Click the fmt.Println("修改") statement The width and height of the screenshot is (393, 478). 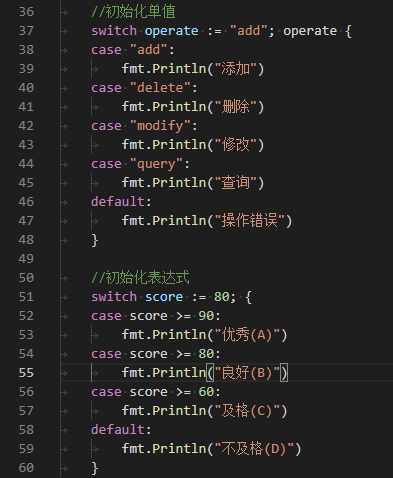pos(193,145)
